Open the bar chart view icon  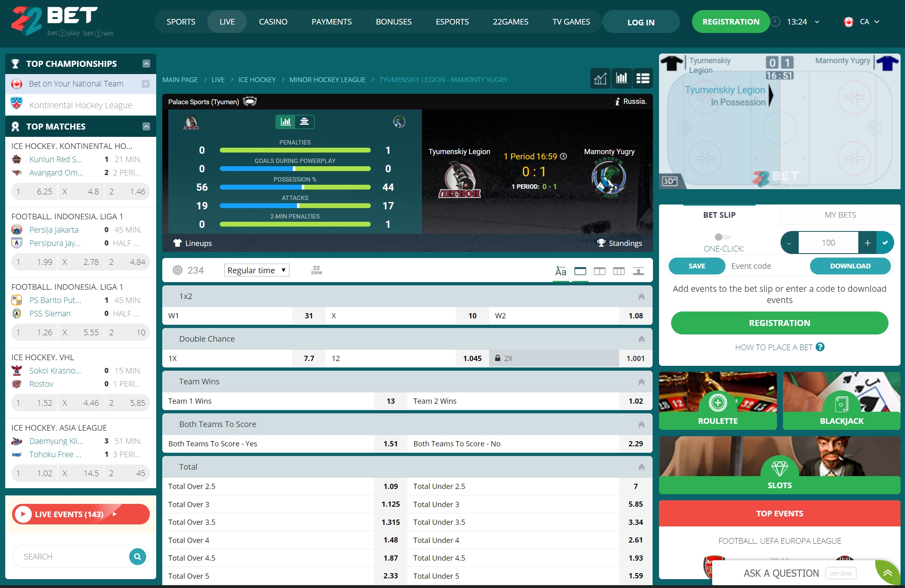(622, 78)
